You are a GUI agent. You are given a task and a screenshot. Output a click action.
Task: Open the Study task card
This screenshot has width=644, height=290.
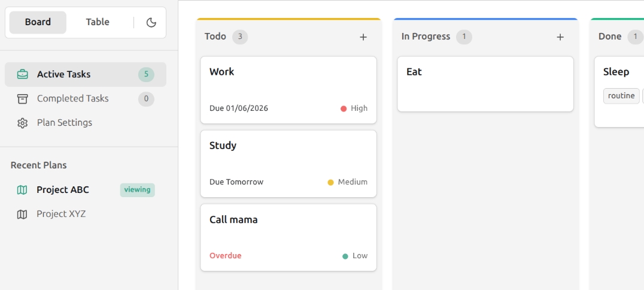[x=288, y=164]
